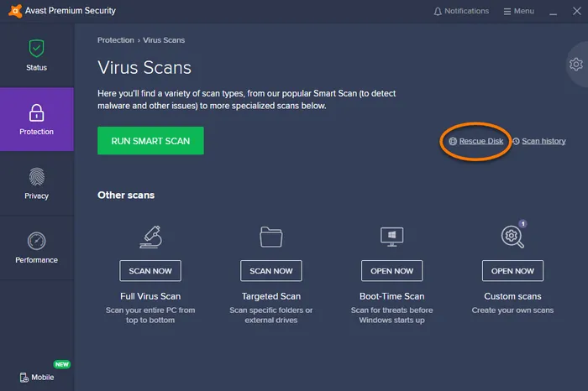Start Targeted Scan with Scan Now
The height and width of the screenshot is (391, 588).
tap(271, 271)
